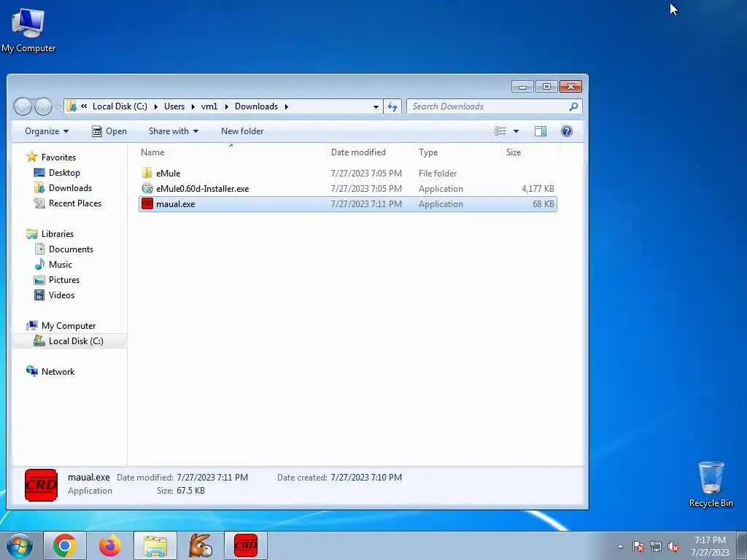Navigate to Local Disk (C:) breadcrumb
This screenshot has height=560, width=747.
[x=120, y=106]
